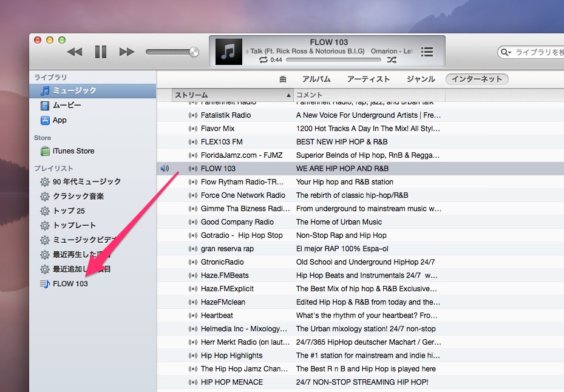The width and height of the screenshot is (564, 392).
Task: Sort by the ストリーム column header
Action: click(233, 95)
